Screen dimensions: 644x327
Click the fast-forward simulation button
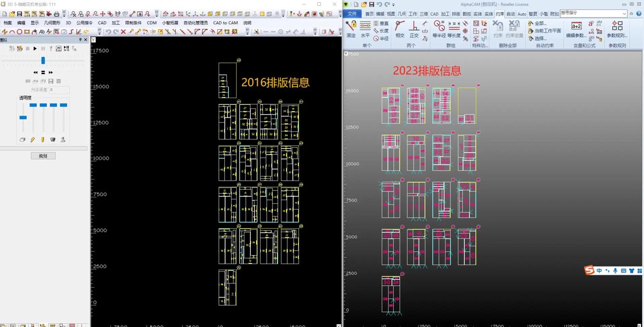click(x=51, y=72)
